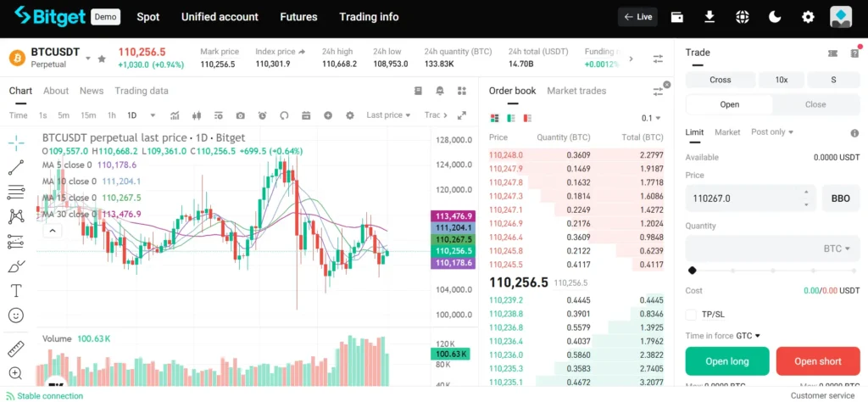Click the plus circle chart icon
868x402 pixels.
(x=328, y=115)
